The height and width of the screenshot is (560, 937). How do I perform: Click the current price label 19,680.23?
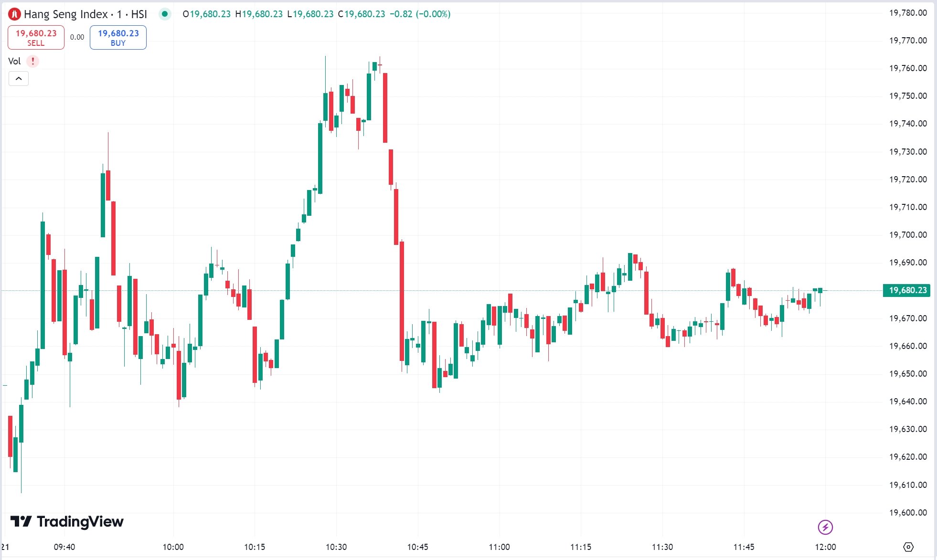907,290
